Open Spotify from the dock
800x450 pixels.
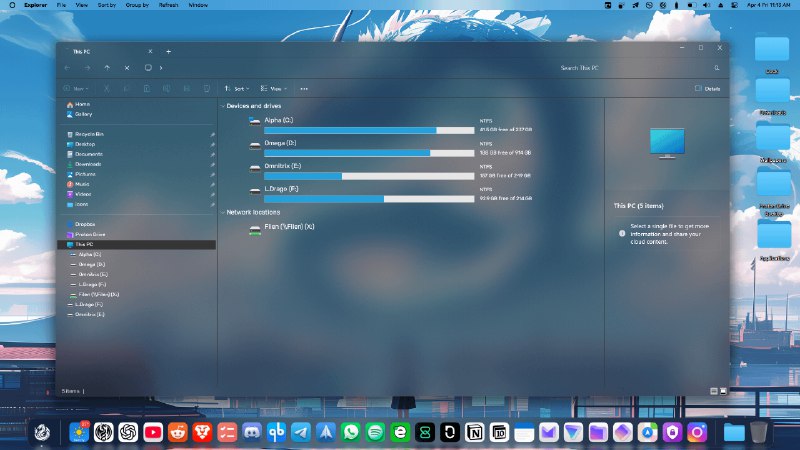tap(376, 432)
